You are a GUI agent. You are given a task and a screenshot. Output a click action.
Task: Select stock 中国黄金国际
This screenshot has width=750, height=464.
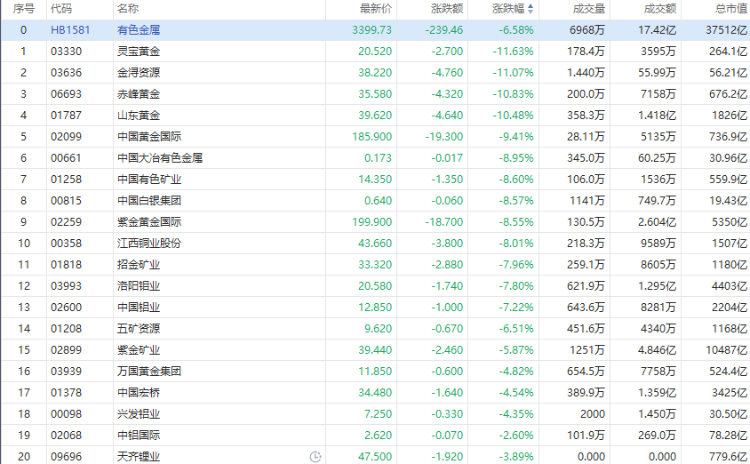coord(149,137)
